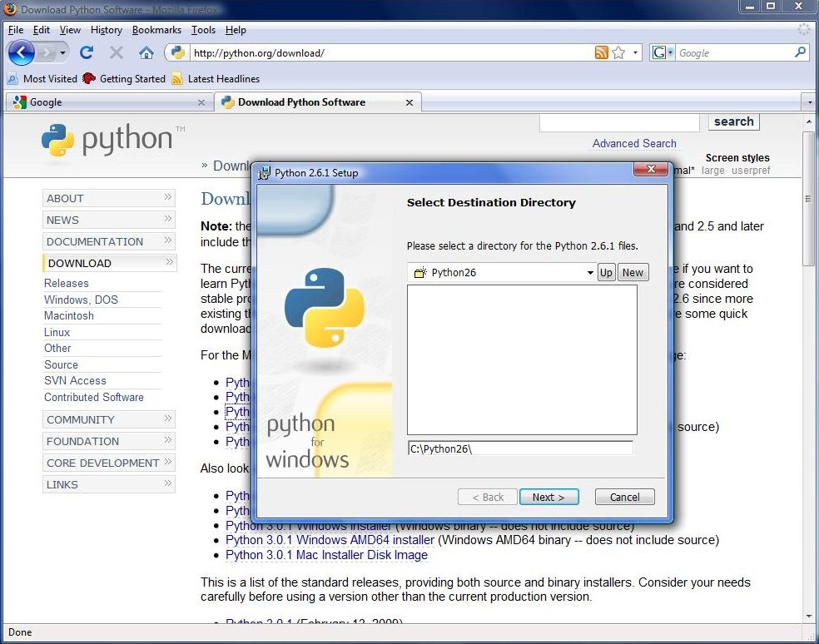Open Python 3.0.1 Mac Installer Disk Image

(x=326, y=555)
